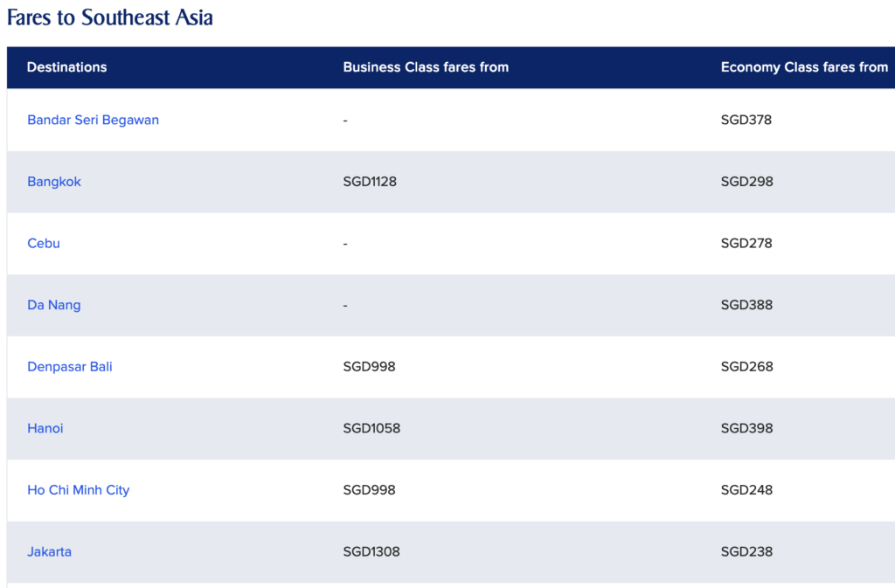Click Bangkok's SGD298 Economy fare

tap(747, 182)
